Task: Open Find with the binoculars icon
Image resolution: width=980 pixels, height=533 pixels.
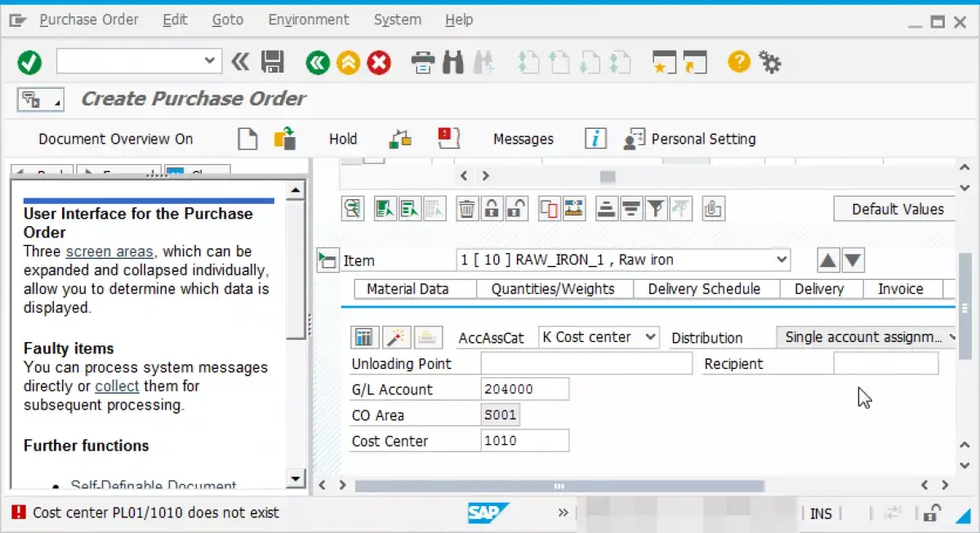Action: click(x=453, y=62)
